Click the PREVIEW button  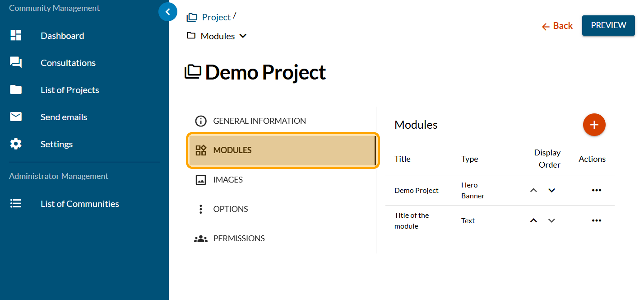pyautogui.click(x=608, y=25)
